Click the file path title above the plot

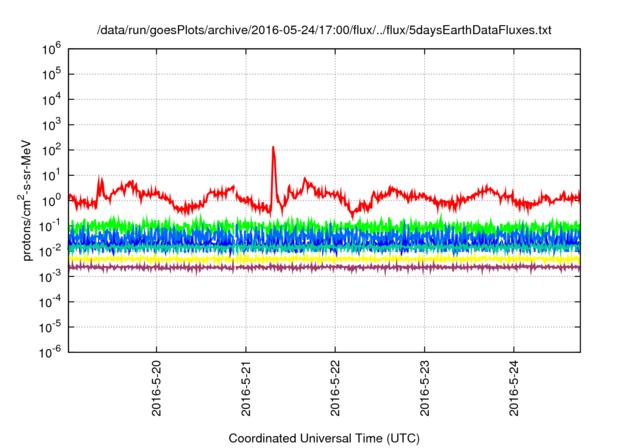click(324, 30)
